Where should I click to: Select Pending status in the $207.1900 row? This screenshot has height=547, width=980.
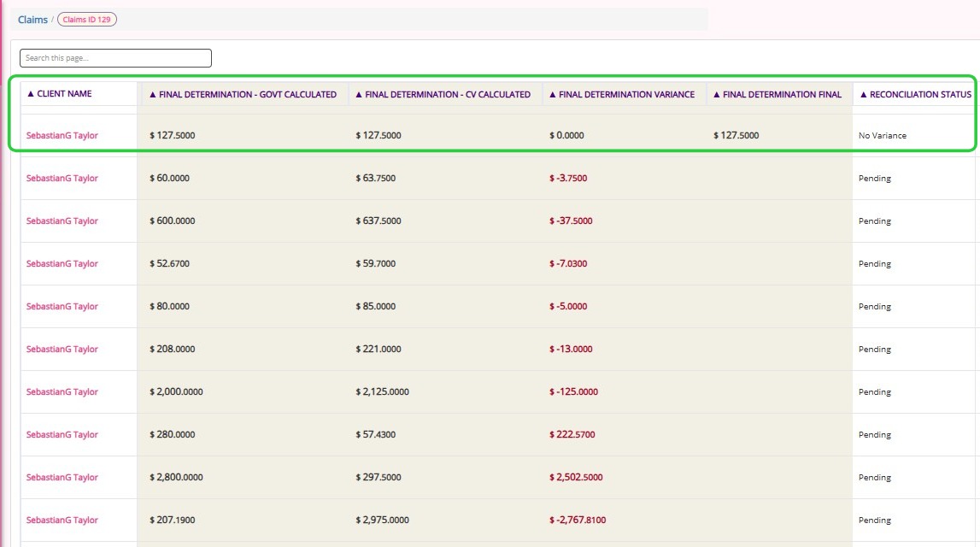tap(874, 521)
